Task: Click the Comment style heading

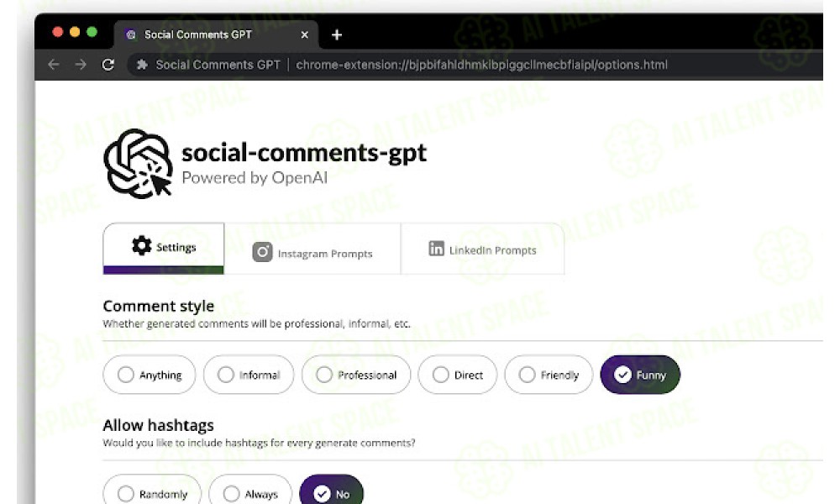Action: (x=159, y=306)
